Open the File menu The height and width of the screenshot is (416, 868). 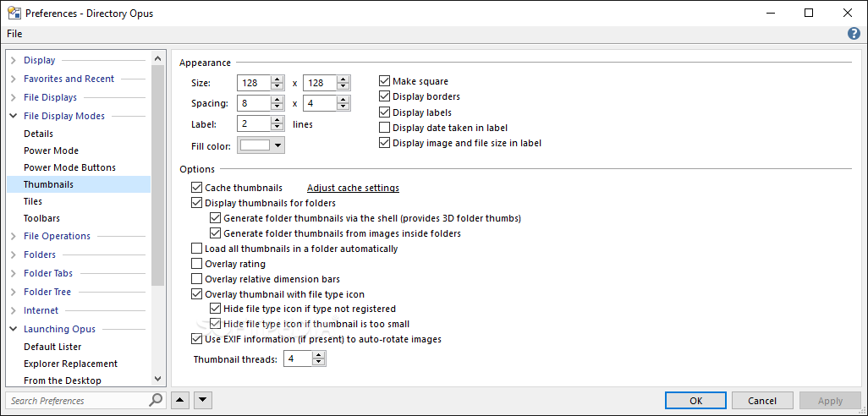pyautogui.click(x=14, y=34)
